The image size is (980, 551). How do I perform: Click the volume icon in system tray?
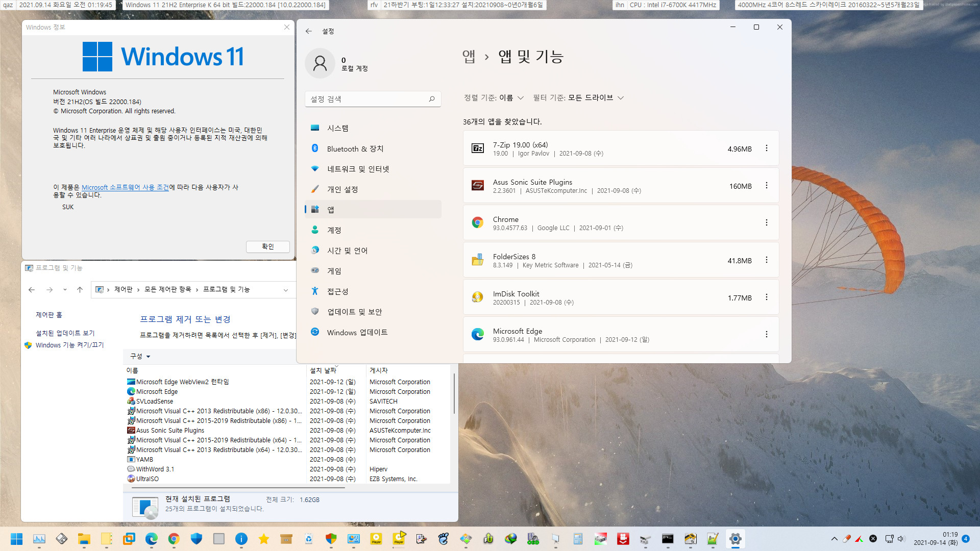tap(900, 539)
